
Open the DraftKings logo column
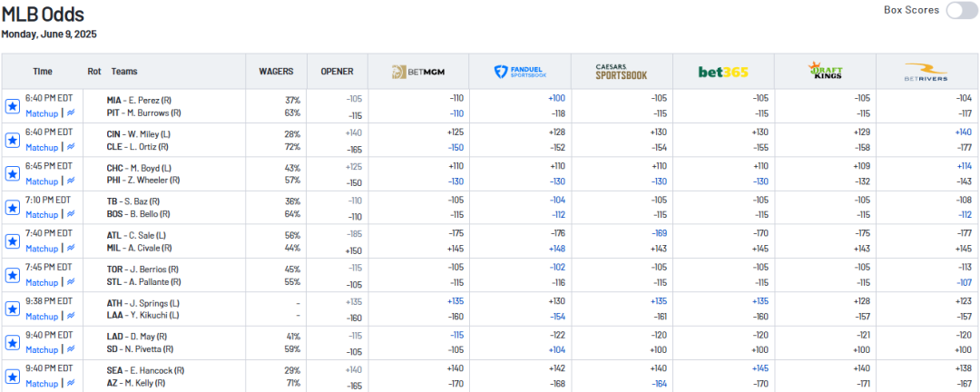pos(825,72)
